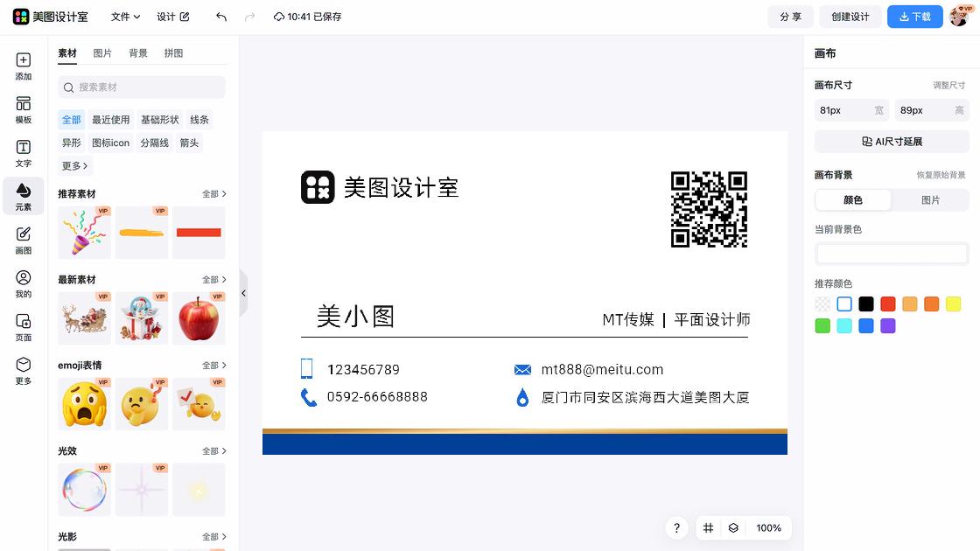
Task: Expand 更多 categories in materials panel
Action: [74, 166]
